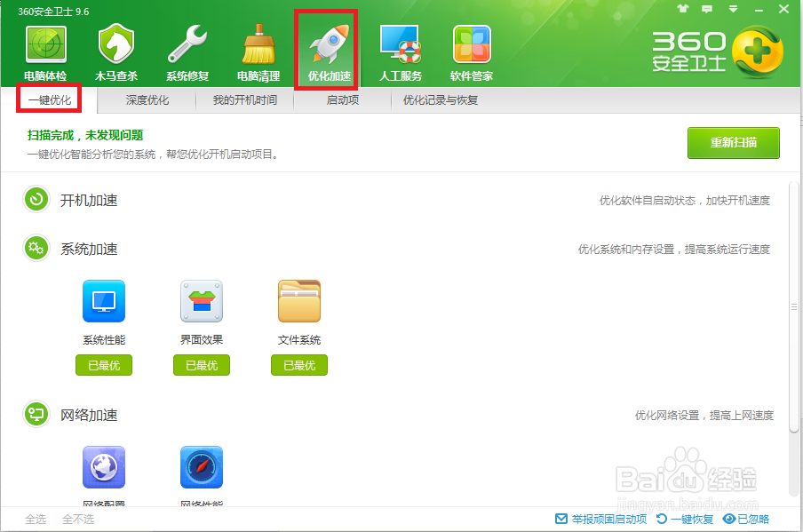This screenshot has width=803, height=532.
Task: Click the 界面效果 label
Action: [x=202, y=340]
